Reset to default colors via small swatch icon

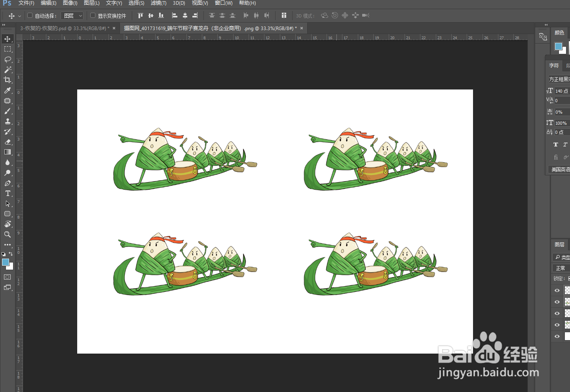tap(4, 254)
